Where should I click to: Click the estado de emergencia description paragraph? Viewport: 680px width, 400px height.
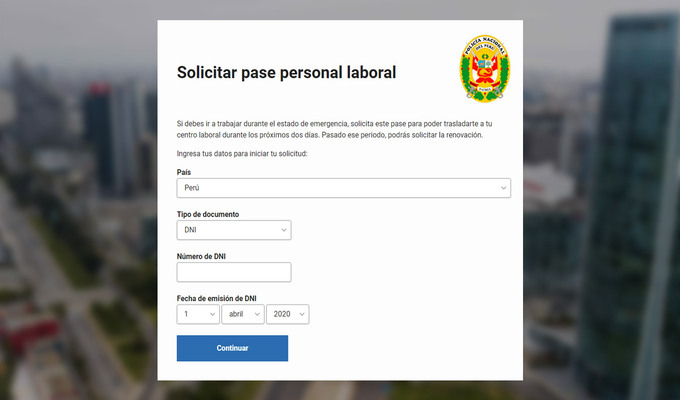coord(334,129)
